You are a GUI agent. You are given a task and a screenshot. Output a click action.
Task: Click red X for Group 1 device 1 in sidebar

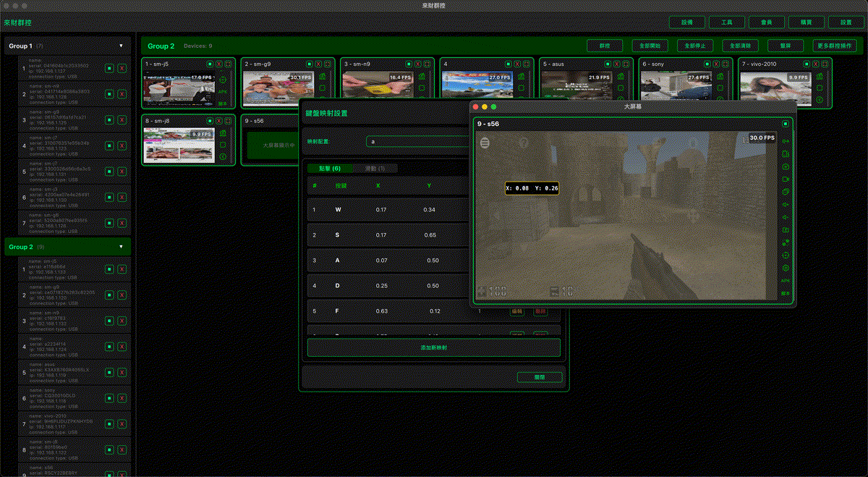tap(122, 68)
